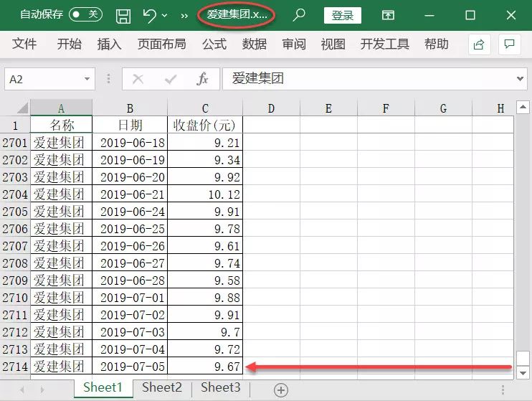The height and width of the screenshot is (401, 532).
Task: Expand more quick access toolbar commands
Action: (184, 16)
